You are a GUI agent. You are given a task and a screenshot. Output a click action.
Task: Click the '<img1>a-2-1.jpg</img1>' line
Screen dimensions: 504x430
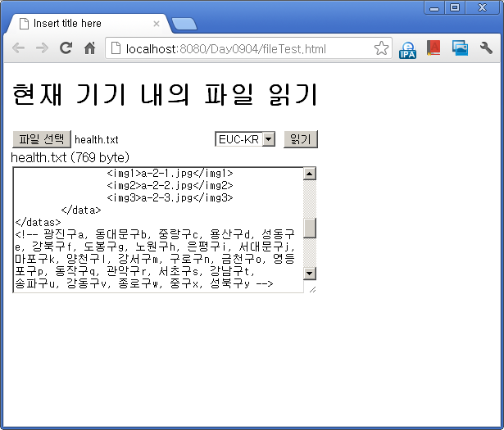click(170, 174)
